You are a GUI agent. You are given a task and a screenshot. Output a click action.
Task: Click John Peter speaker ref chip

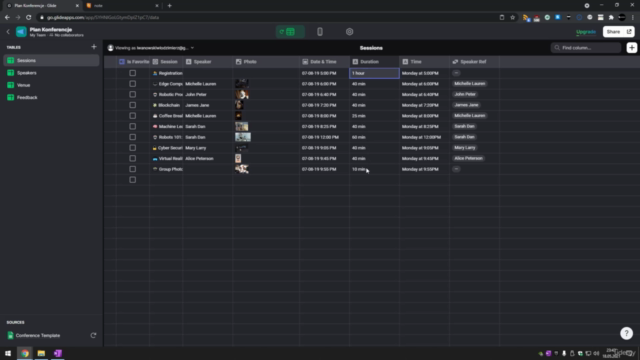[x=465, y=94]
